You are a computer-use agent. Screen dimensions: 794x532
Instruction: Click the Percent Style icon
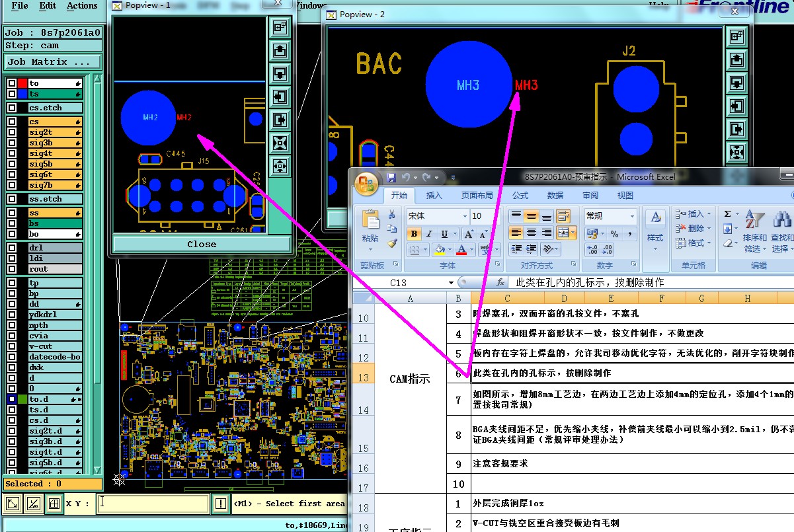tap(614, 234)
